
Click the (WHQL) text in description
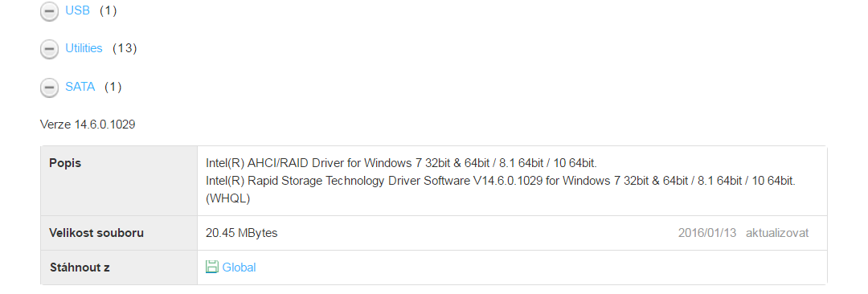click(228, 198)
